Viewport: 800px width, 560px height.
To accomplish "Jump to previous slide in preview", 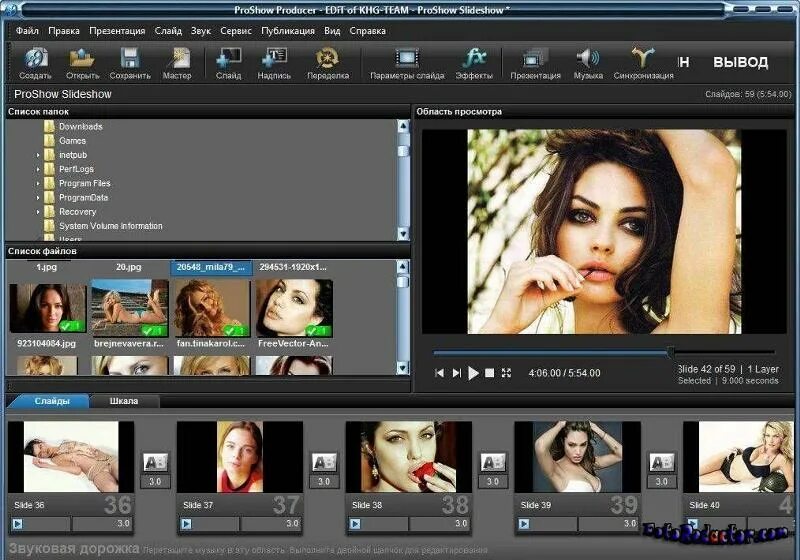I will coord(439,373).
